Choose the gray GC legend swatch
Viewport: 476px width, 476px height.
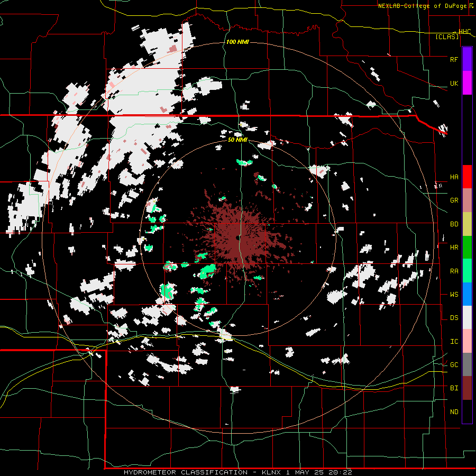point(467,364)
